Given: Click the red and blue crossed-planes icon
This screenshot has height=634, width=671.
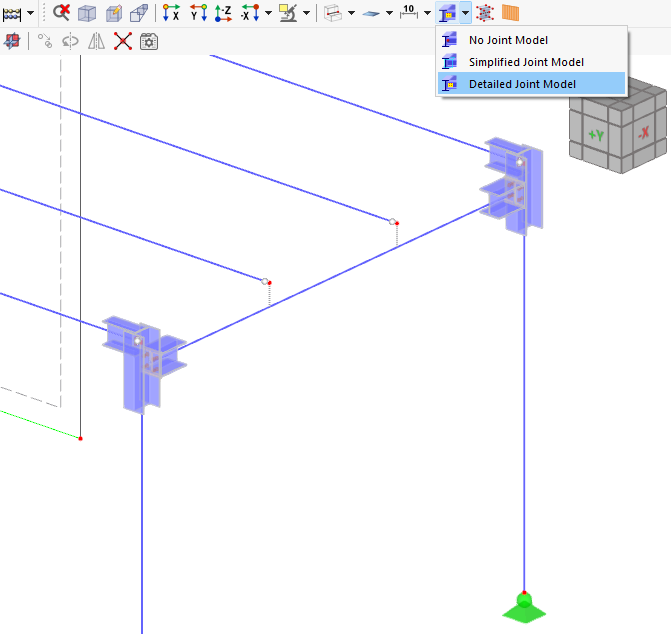Looking at the screenshot, I should pos(12,41).
